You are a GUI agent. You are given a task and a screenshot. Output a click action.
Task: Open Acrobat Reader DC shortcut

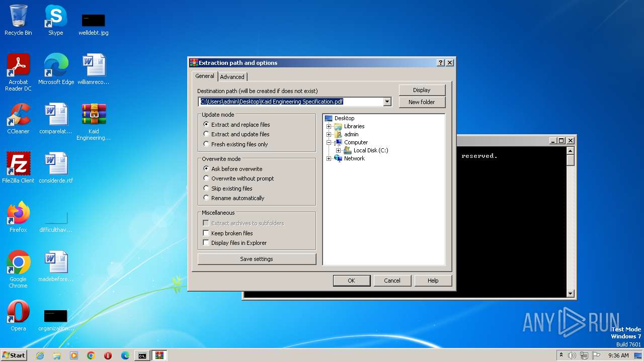(18, 72)
